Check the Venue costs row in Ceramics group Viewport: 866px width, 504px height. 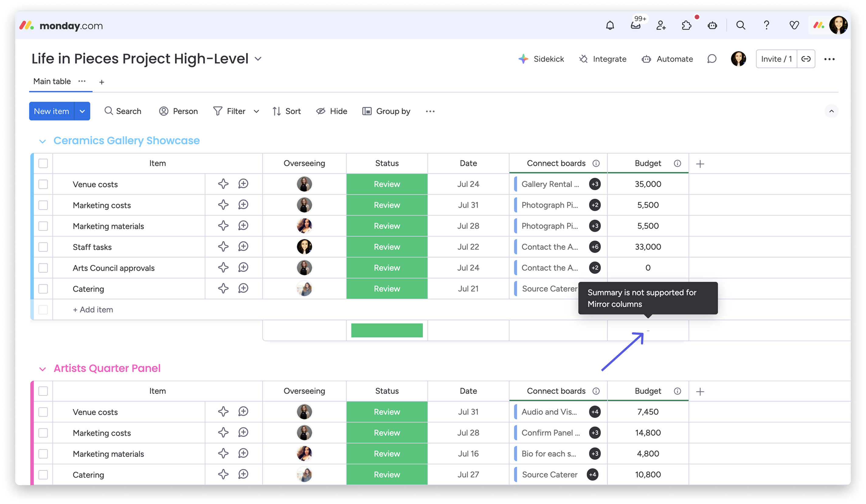(43, 184)
